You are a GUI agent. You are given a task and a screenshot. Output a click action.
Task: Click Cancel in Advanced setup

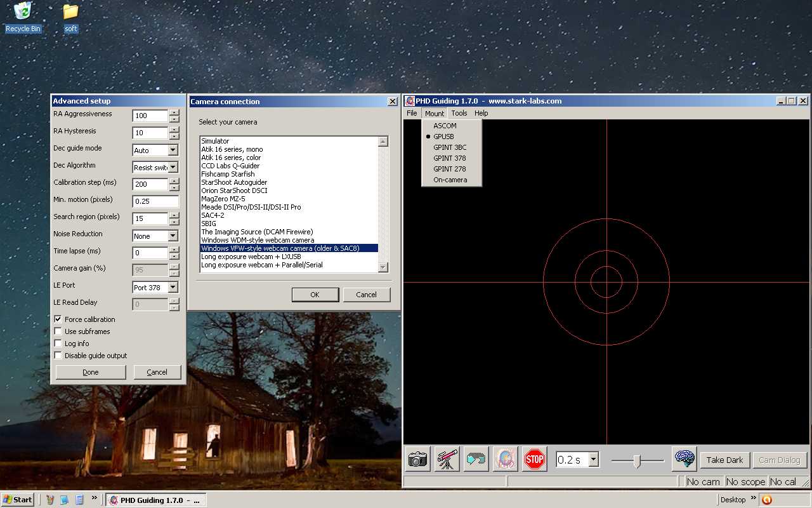pyautogui.click(x=157, y=372)
